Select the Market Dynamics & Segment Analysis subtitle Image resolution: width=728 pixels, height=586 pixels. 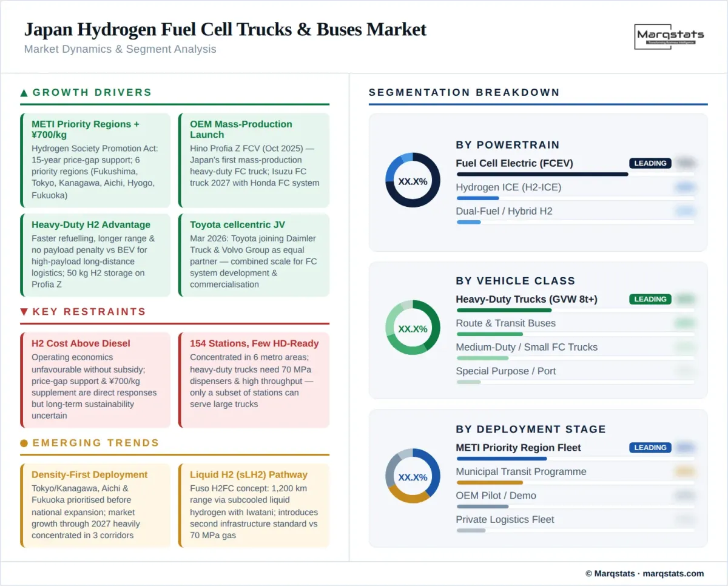coord(120,49)
